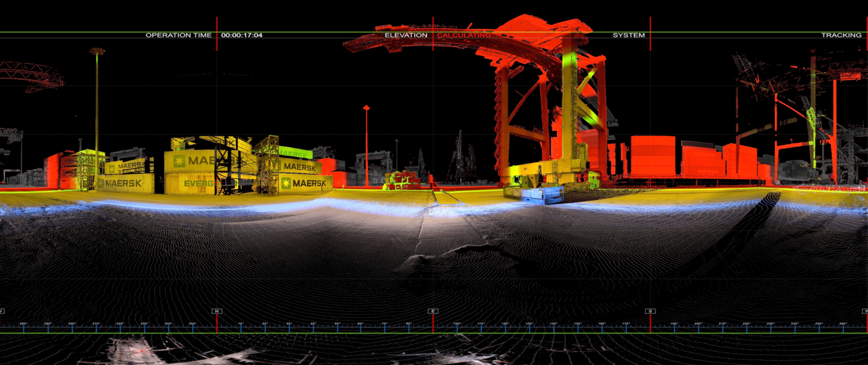
Task: Click the ELEVATION label in the header
Action: pyautogui.click(x=405, y=35)
